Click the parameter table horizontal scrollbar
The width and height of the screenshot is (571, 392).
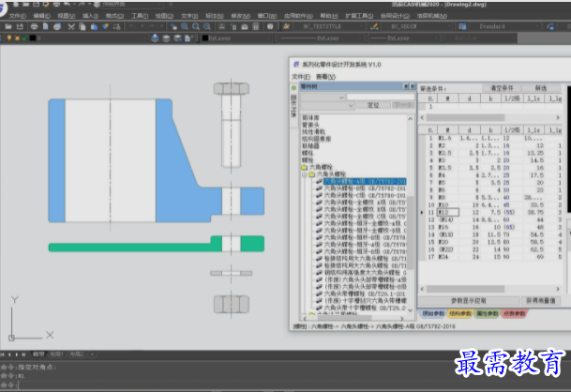489,289
